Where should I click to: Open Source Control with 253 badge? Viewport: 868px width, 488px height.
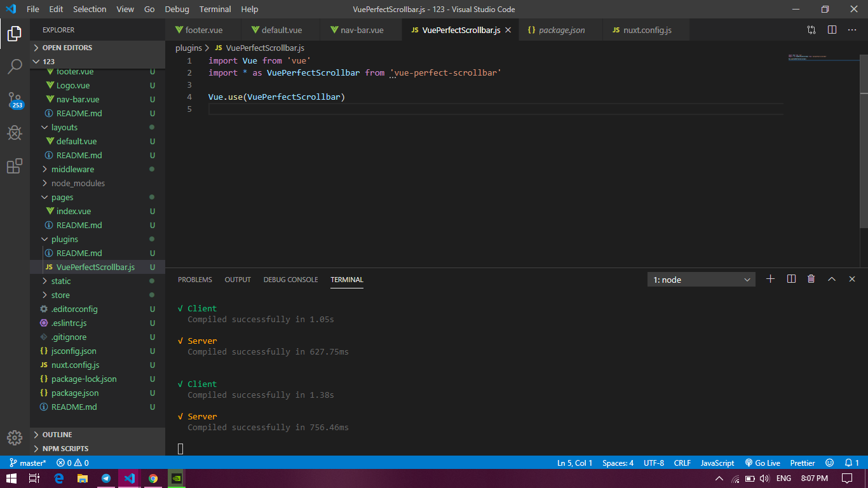(x=15, y=100)
